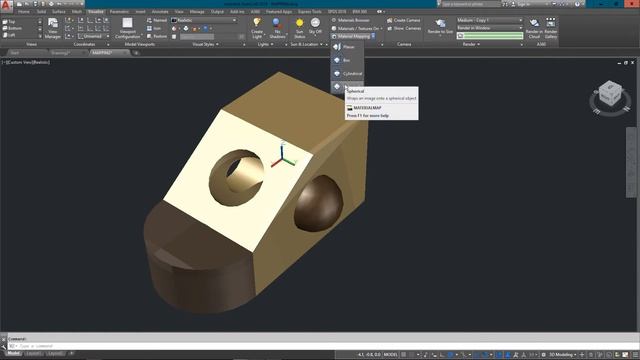The height and width of the screenshot is (360, 640).
Task: Select the Top view
Action: [9, 22]
